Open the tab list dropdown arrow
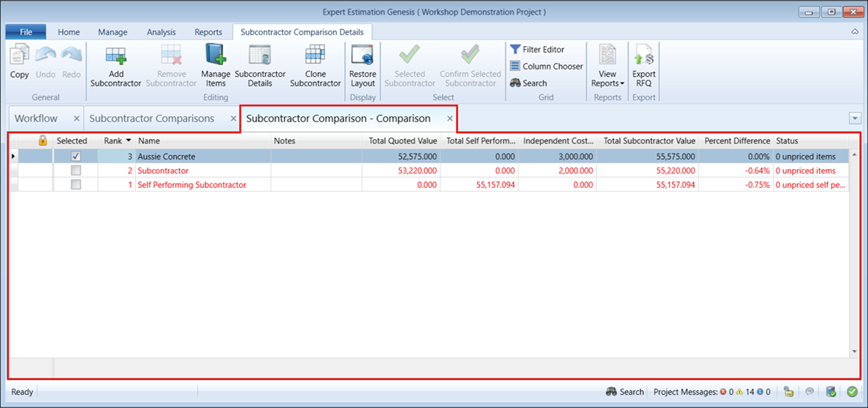Viewport: 868px width, 408px height. pos(854,118)
